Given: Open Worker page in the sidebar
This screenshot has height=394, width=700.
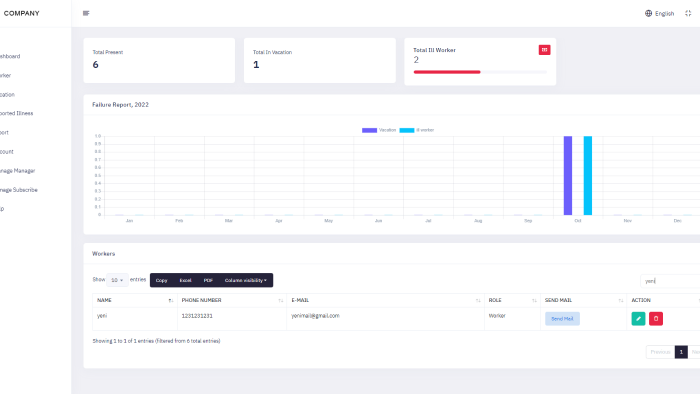Looking at the screenshot, I should click(5, 75).
